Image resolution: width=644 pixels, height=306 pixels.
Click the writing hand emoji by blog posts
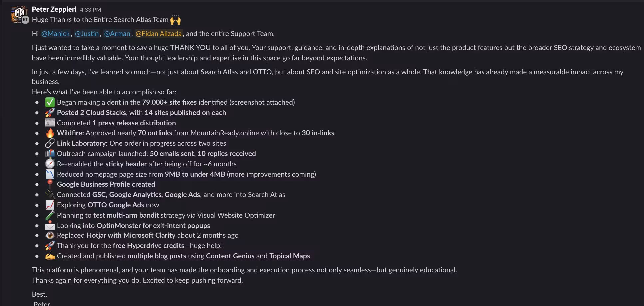coord(50,256)
